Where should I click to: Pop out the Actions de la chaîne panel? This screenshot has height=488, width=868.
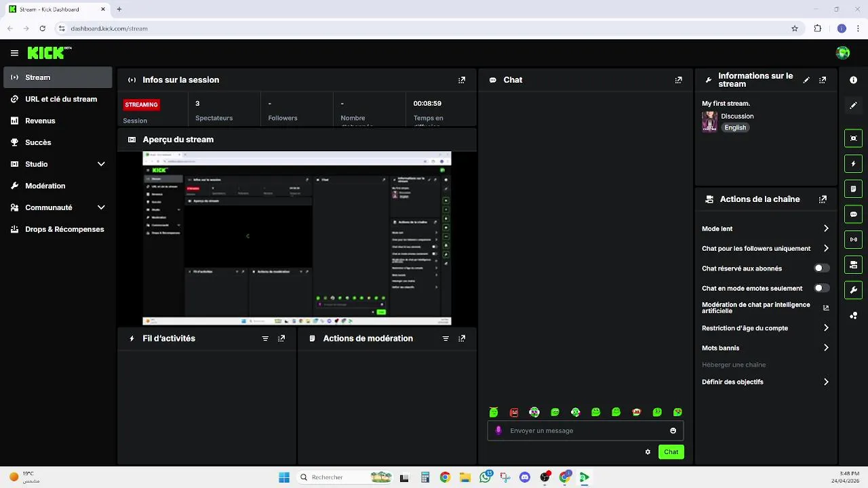[823, 199]
